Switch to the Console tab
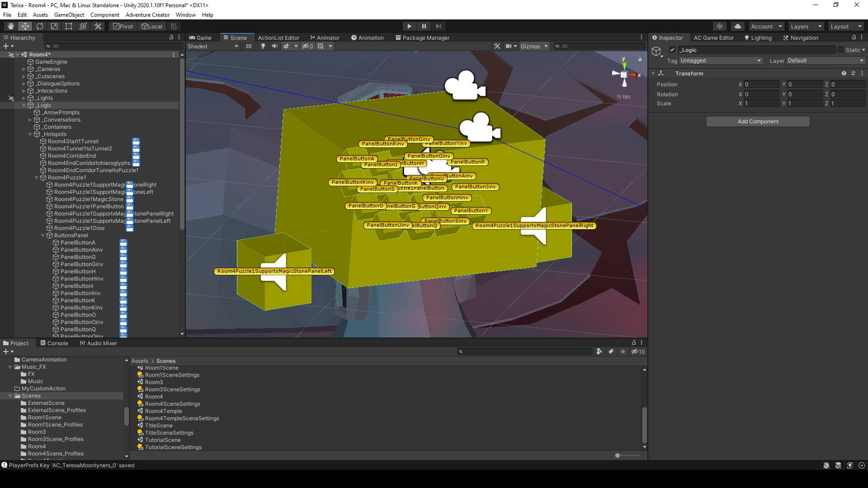The height and width of the screenshot is (488, 868). click(x=54, y=343)
